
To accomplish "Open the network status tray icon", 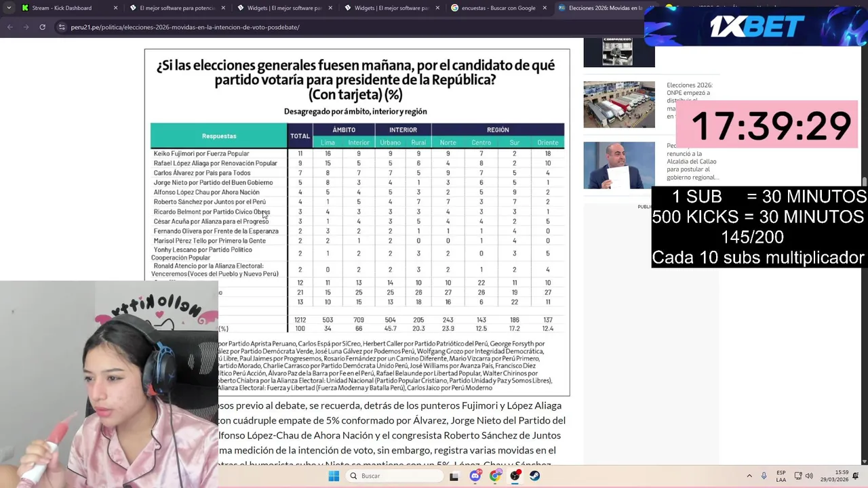I will (798, 476).
